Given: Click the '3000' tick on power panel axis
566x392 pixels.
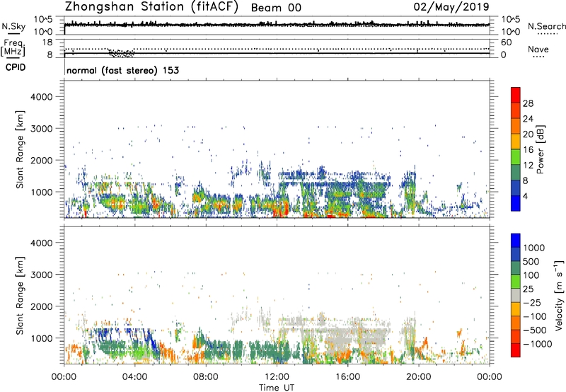Looking at the screenshot, I should [x=41, y=129].
